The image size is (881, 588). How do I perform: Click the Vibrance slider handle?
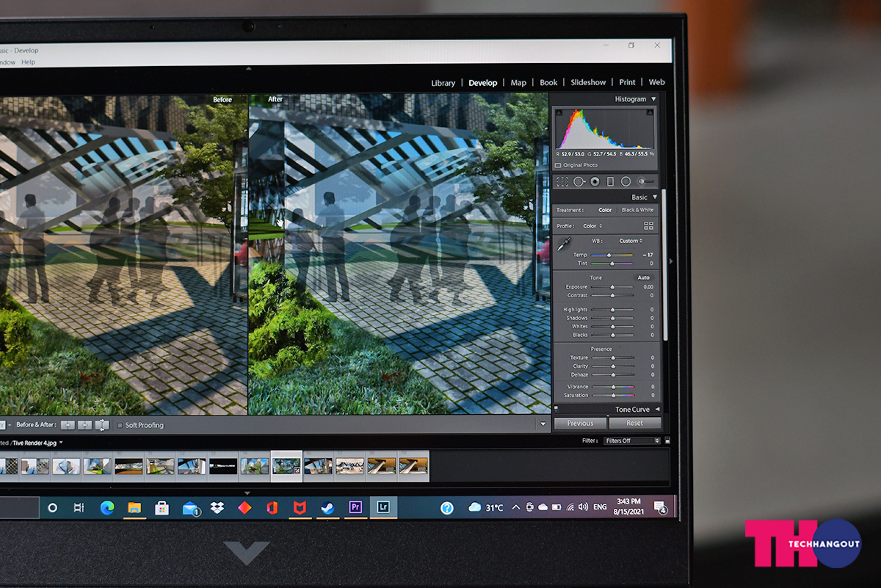(612, 386)
